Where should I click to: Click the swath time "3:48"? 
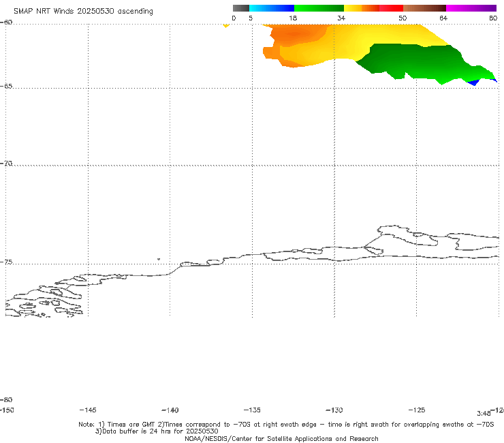coord(484,414)
